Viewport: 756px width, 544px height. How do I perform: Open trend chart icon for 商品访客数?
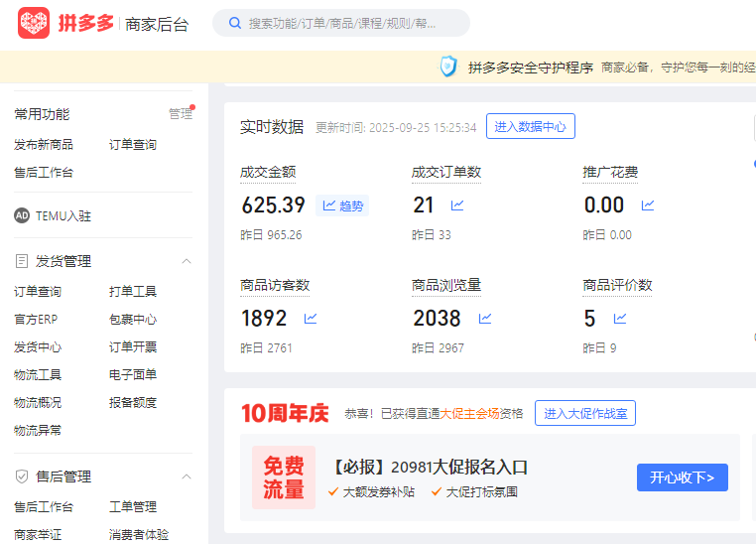coord(311,319)
